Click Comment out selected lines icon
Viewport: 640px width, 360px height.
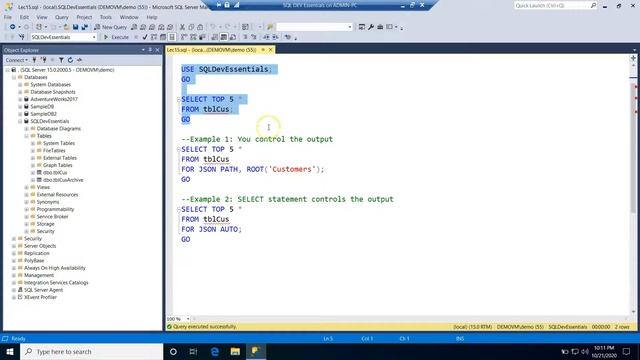(x=245, y=37)
